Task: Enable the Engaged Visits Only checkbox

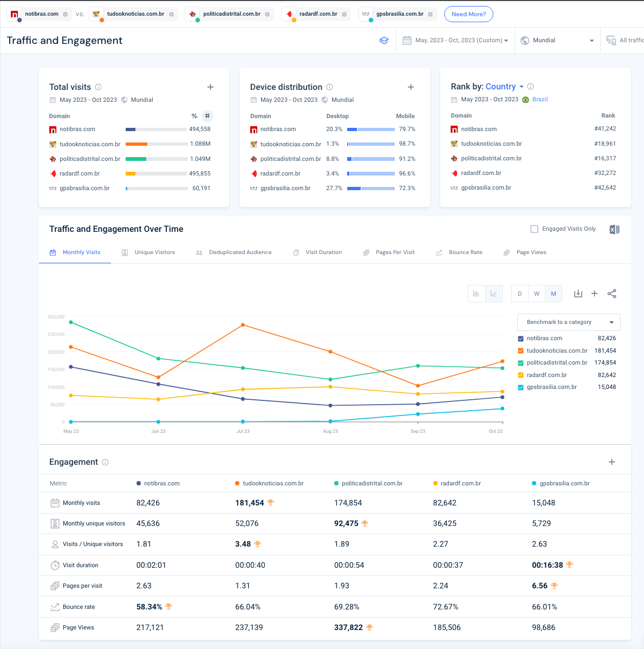Action: (x=534, y=229)
